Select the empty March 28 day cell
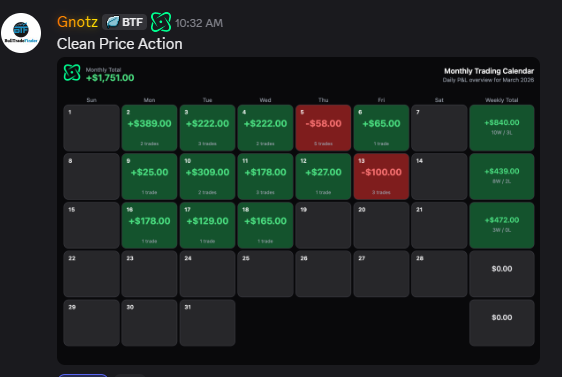Viewport: 562px width, 377px height. pos(439,274)
